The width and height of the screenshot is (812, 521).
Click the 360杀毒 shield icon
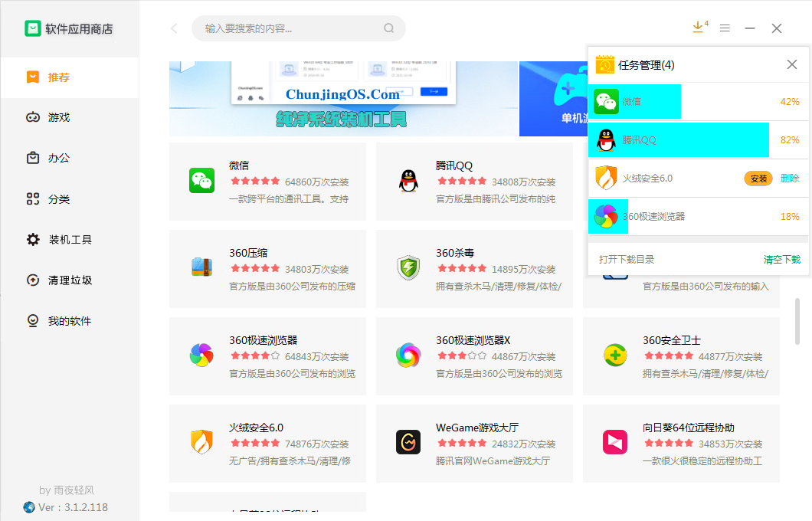[408, 267]
